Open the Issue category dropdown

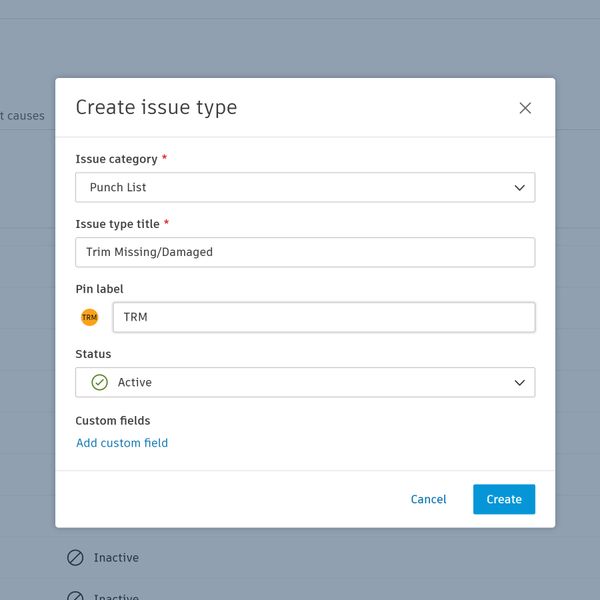point(305,187)
